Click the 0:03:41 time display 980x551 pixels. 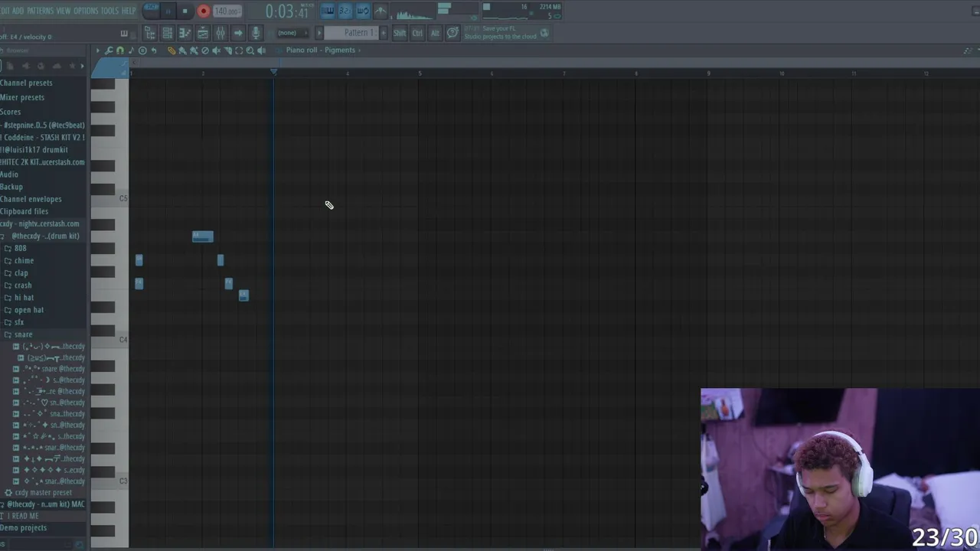pyautogui.click(x=287, y=11)
